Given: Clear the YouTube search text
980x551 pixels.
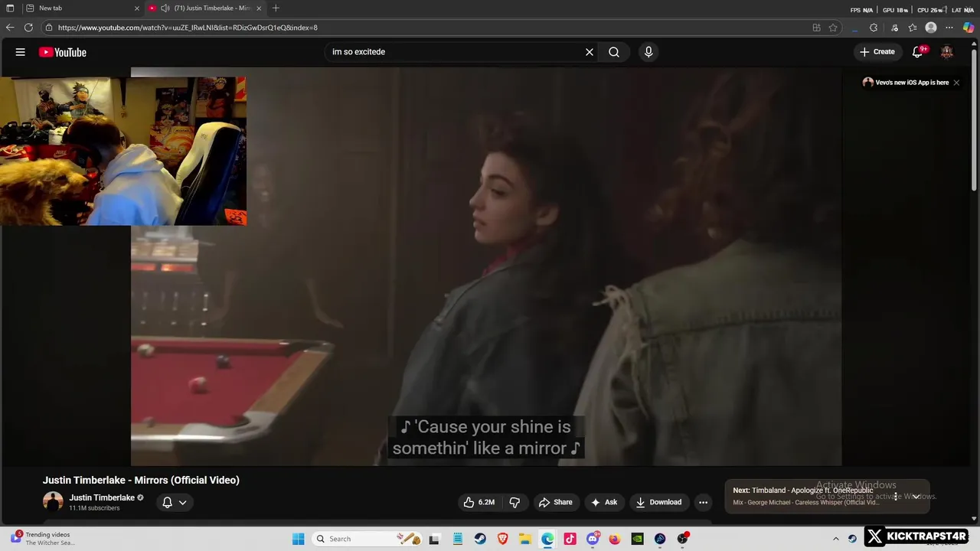Looking at the screenshot, I should point(590,52).
